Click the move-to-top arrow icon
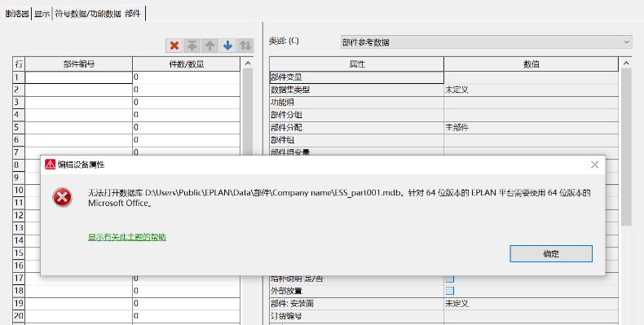This screenshot has width=644, height=325. coord(192,46)
